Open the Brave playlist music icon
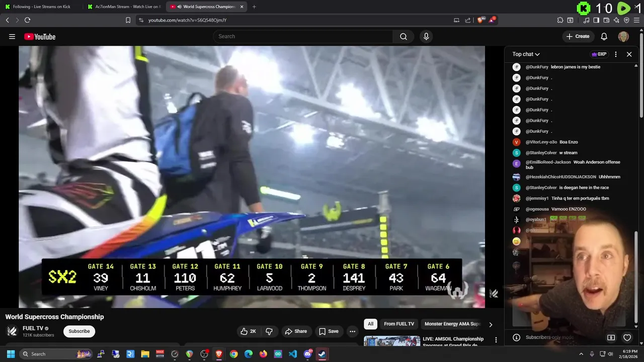This screenshot has width=644, height=362. [587, 20]
